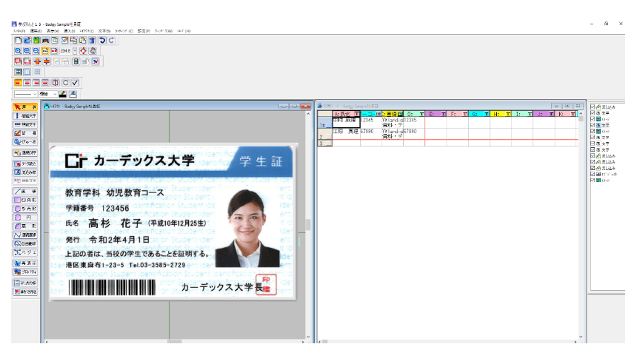
Task: Click the New document icon
Action: (x=18, y=40)
